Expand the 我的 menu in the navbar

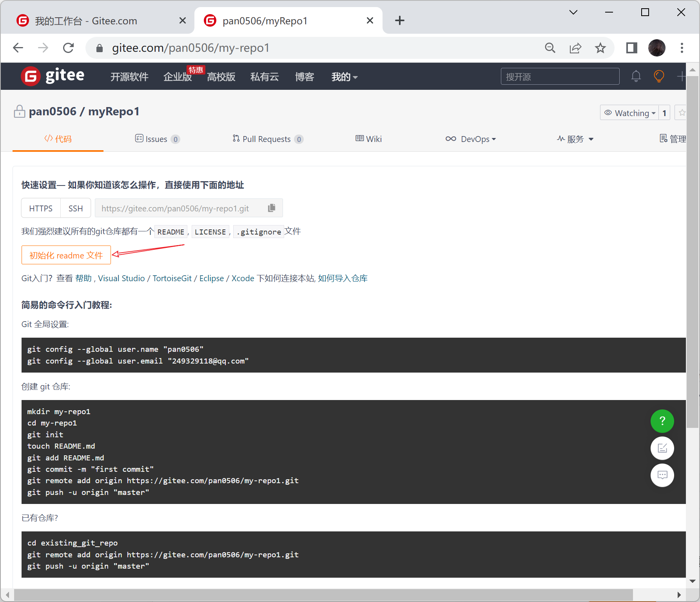(x=344, y=77)
